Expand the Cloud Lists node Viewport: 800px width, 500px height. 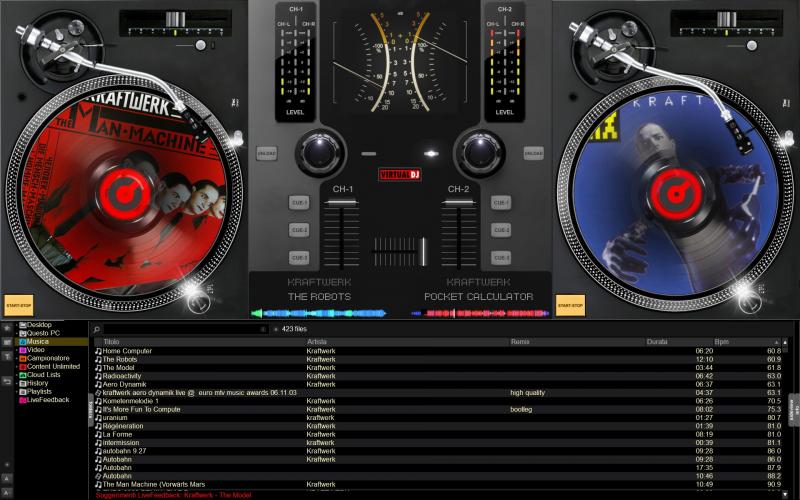[x=16, y=375]
